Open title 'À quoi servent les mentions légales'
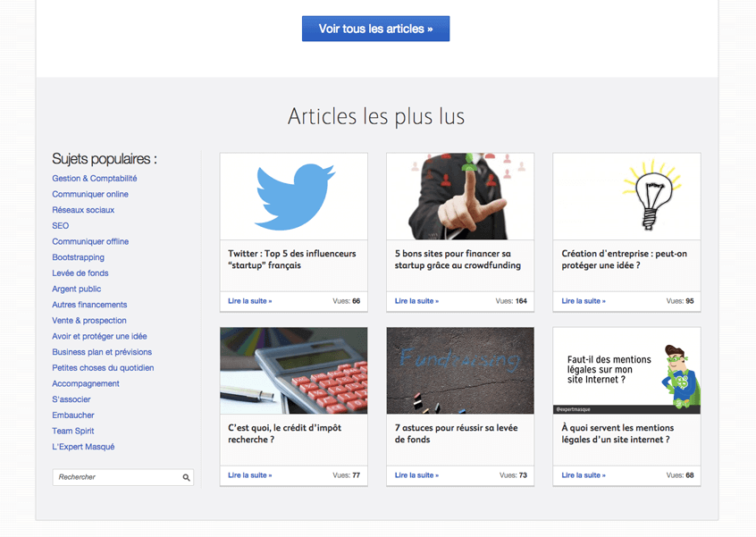This screenshot has height=537, width=756. click(x=617, y=433)
